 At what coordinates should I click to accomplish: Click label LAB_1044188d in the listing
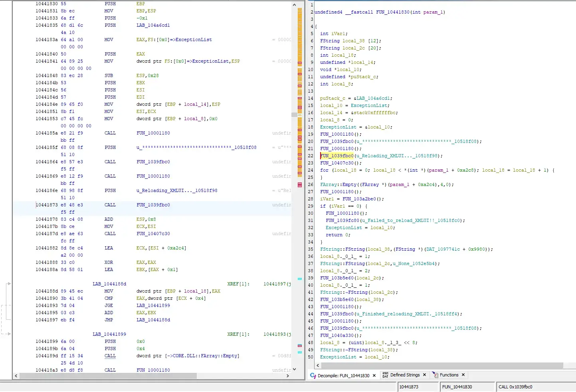point(109,284)
